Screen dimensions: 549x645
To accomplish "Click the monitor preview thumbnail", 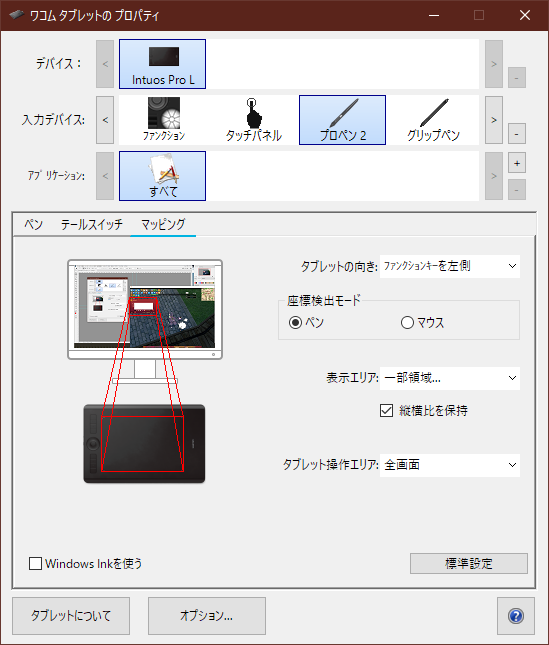I will (x=145, y=309).
